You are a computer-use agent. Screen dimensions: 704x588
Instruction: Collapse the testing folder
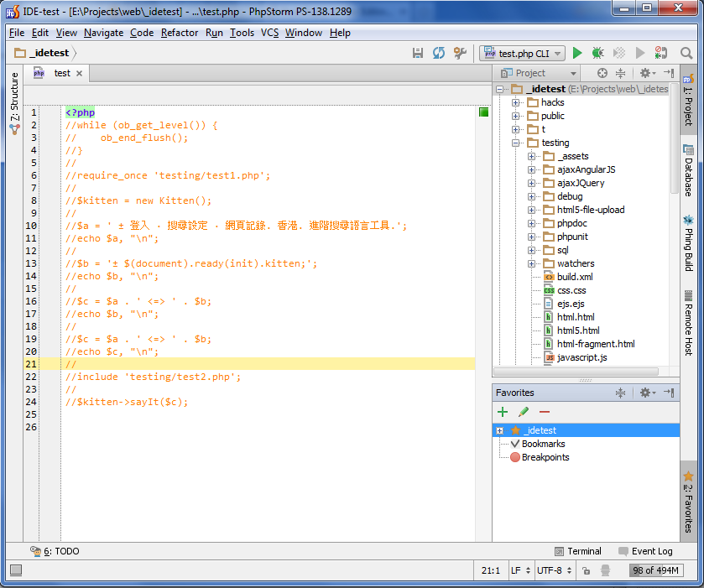pos(515,143)
